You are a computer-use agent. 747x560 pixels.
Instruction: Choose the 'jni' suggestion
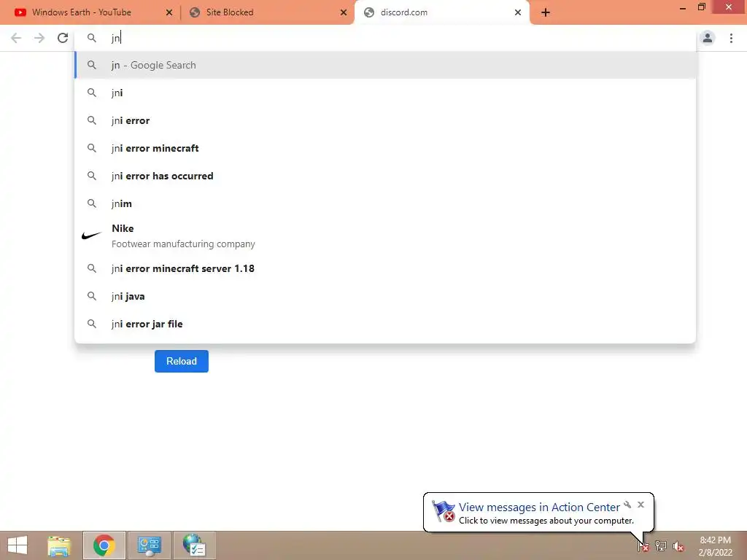click(385, 93)
